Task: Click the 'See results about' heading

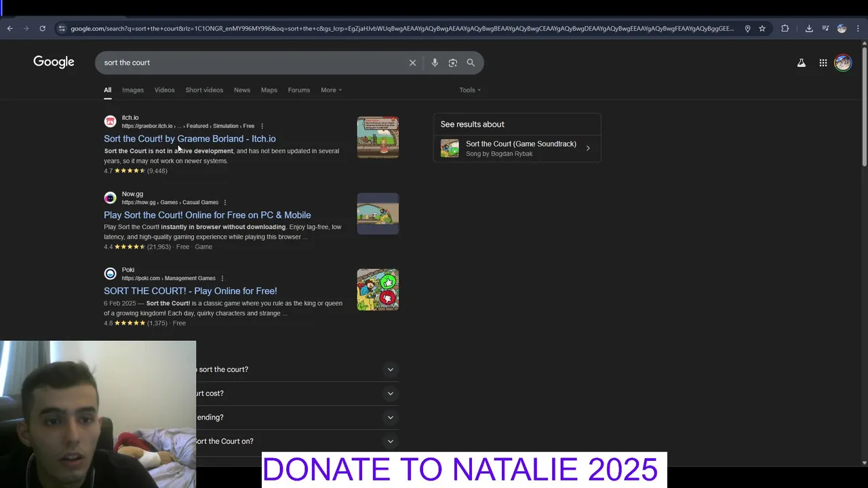Action: 473,124
